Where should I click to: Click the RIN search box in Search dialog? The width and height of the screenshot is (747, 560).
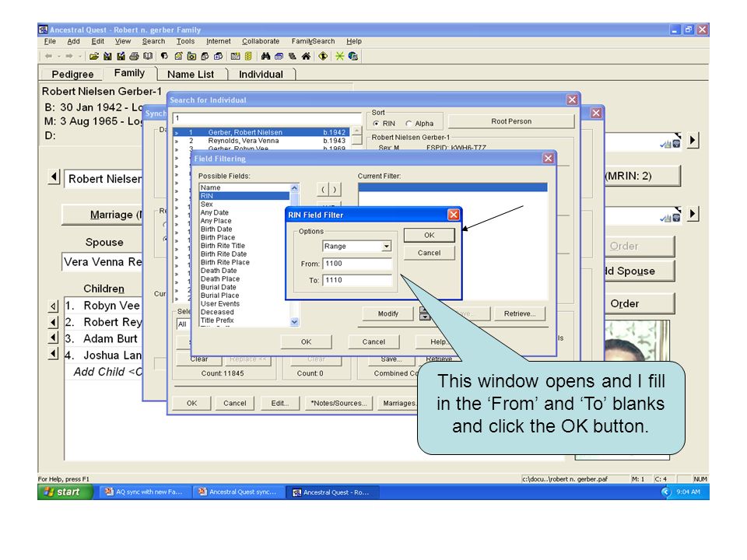(267, 118)
